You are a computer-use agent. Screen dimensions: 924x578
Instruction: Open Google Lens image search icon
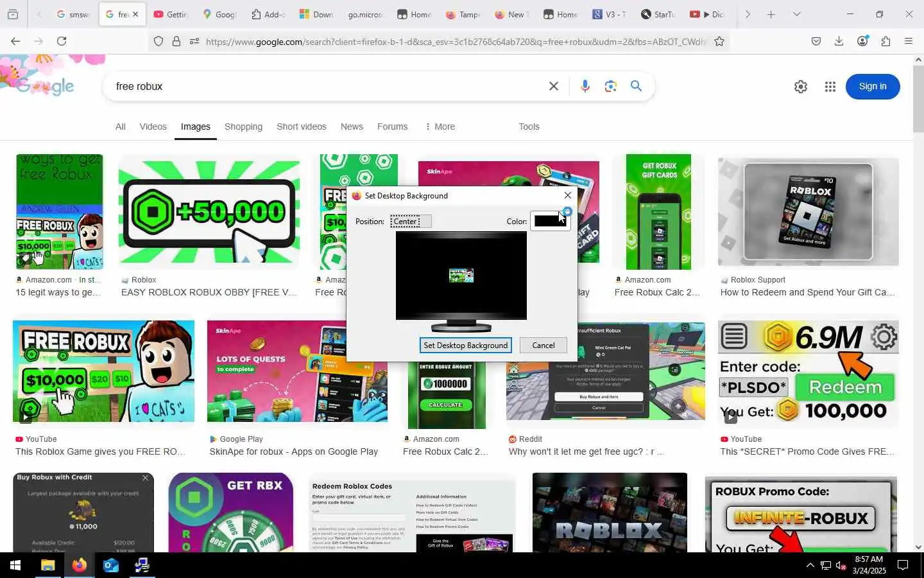coord(610,86)
